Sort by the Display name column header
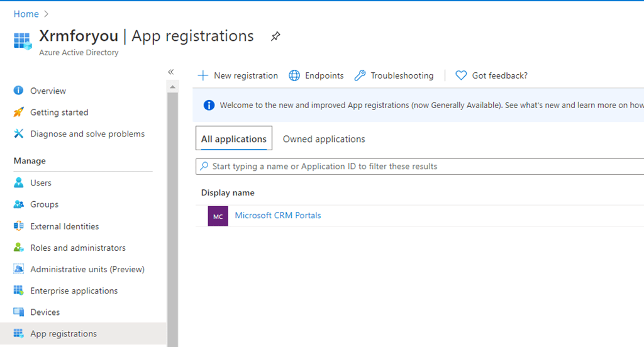Screen dimensions: 644x347 tap(228, 193)
